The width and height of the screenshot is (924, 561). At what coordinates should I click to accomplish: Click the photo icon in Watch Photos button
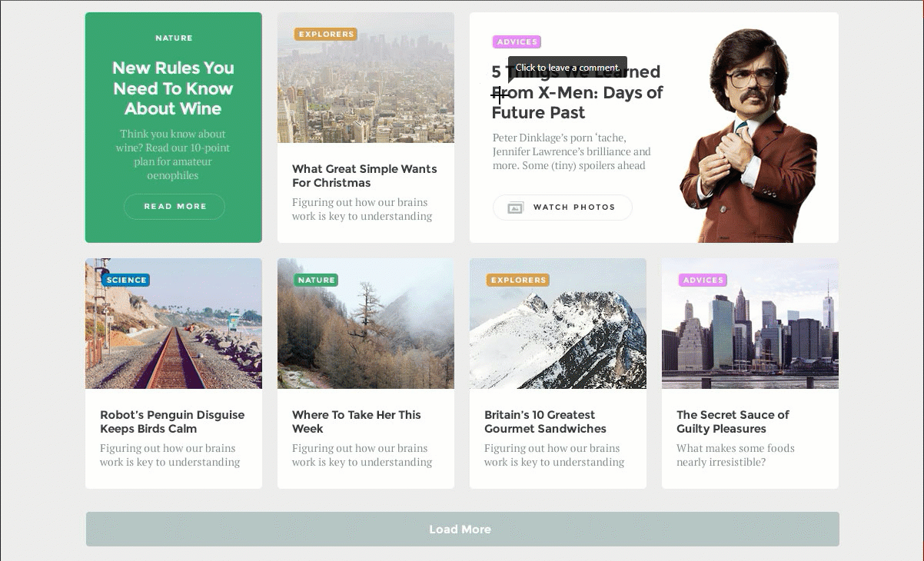tap(515, 207)
